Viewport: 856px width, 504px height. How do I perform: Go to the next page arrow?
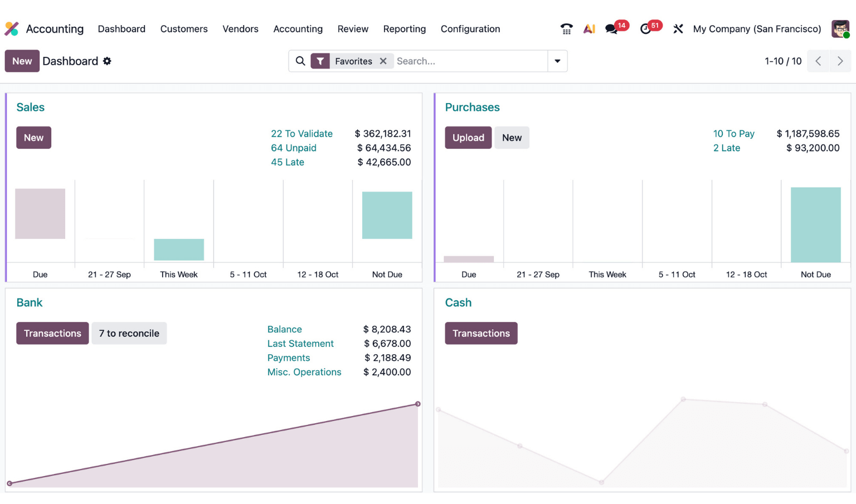840,61
